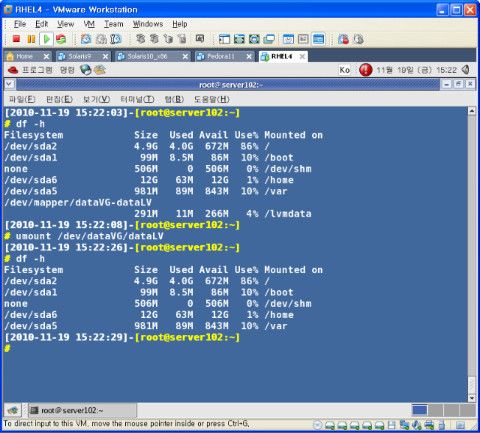Open the terminal 탭(B) menu

pos(174,99)
